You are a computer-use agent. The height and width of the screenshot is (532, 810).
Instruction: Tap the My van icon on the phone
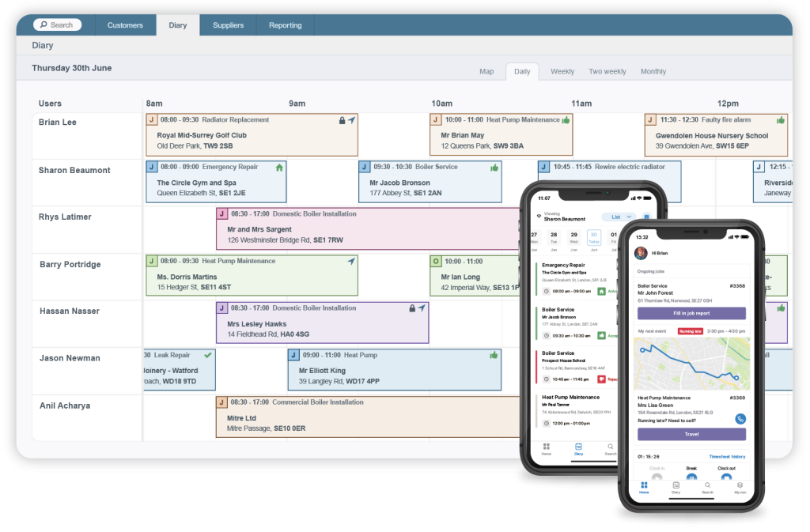click(740, 487)
